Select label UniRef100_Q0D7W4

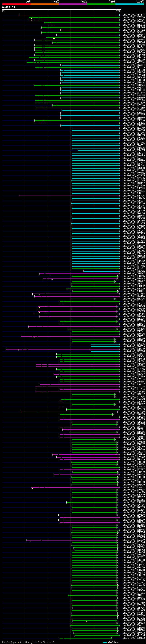point(133,85)
